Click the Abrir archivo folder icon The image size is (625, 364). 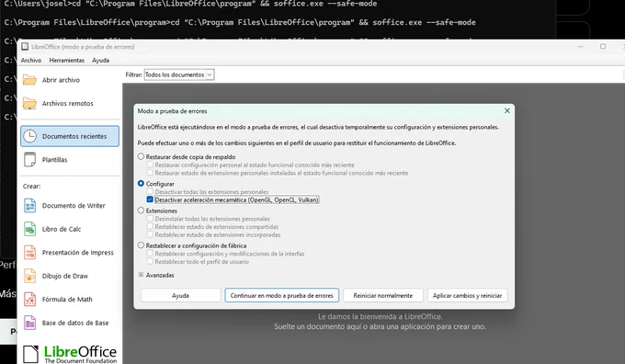point(29,80)
